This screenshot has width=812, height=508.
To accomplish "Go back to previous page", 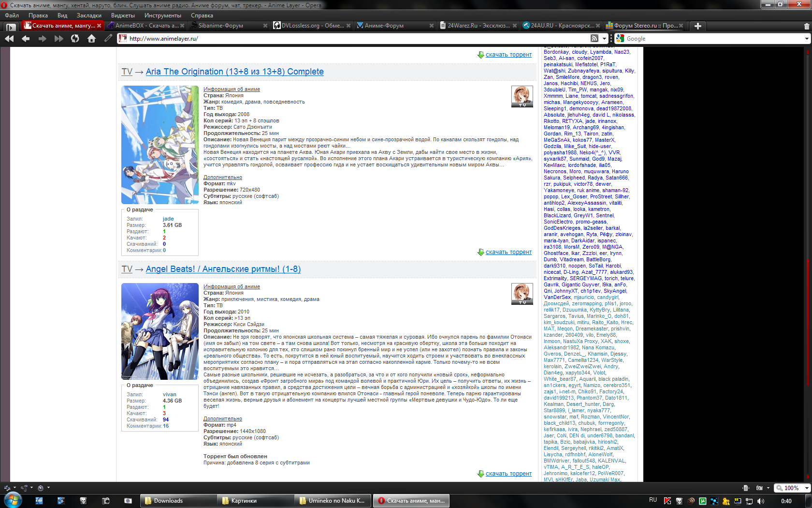I will 26,39.
